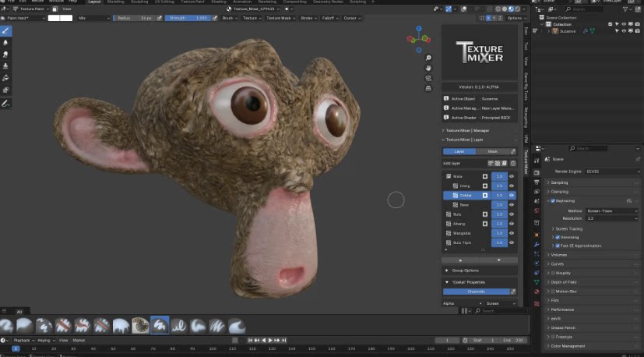Click the Channels button
This screenshot has height=357, width=644.
(475, 292)
